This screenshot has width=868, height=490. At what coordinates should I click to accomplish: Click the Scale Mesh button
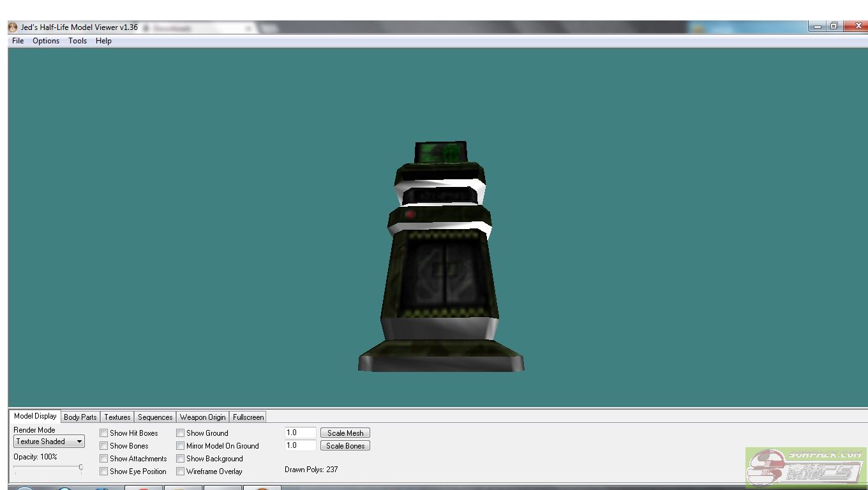click(345, 433)
